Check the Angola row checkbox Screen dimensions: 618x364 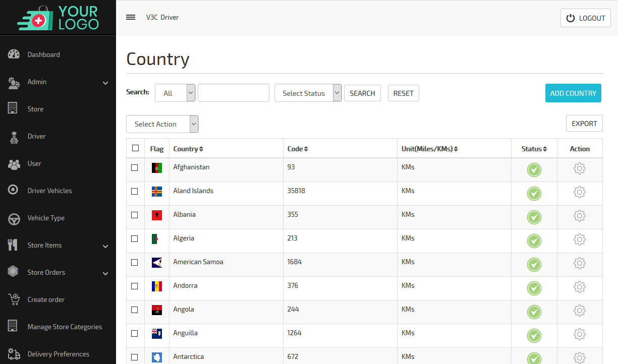tap(134, 310)
